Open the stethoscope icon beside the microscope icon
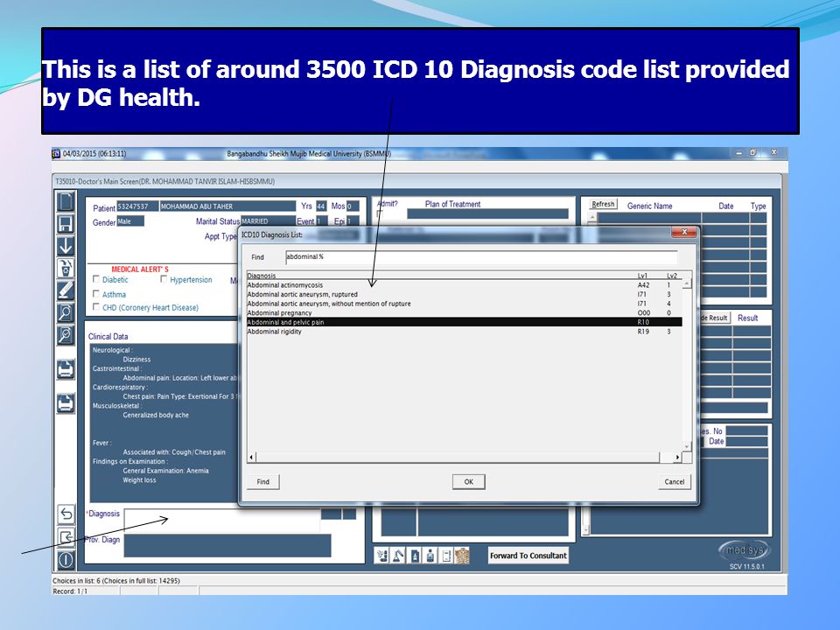840x630 pixels. (x=382, y=556)
